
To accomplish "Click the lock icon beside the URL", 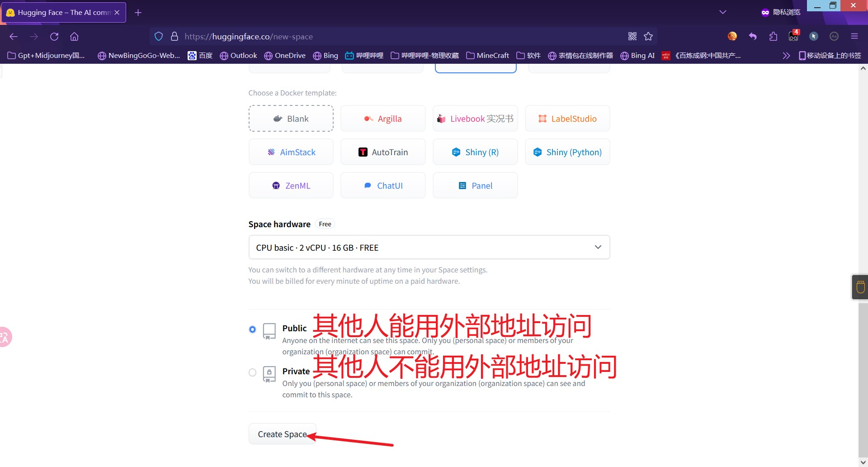I will click(175, 37).
